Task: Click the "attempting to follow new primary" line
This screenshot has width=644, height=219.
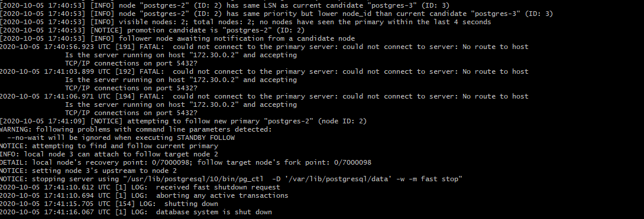Action: (183, 121)
